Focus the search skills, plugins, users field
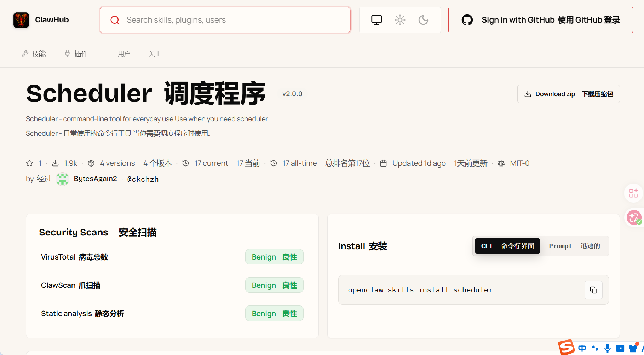644x355 pixels. click(225, 20)
